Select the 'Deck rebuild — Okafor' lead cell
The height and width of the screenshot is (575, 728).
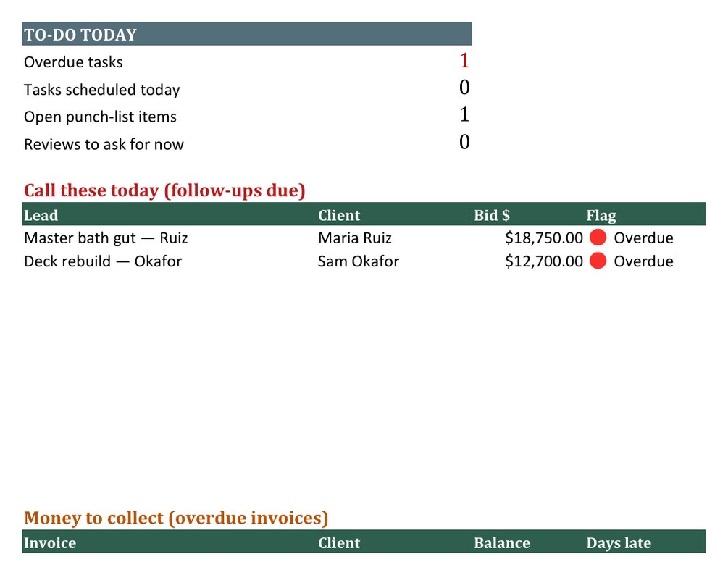coord(103,261)
